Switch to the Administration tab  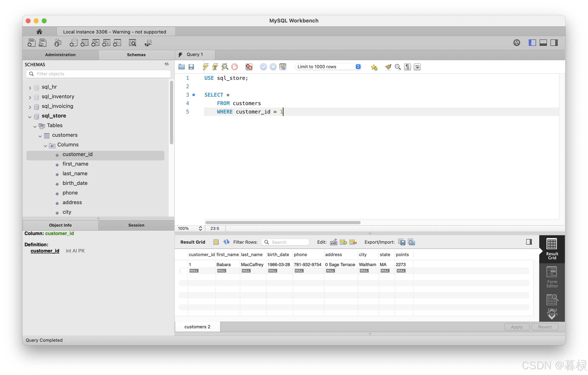click(60, 55)
